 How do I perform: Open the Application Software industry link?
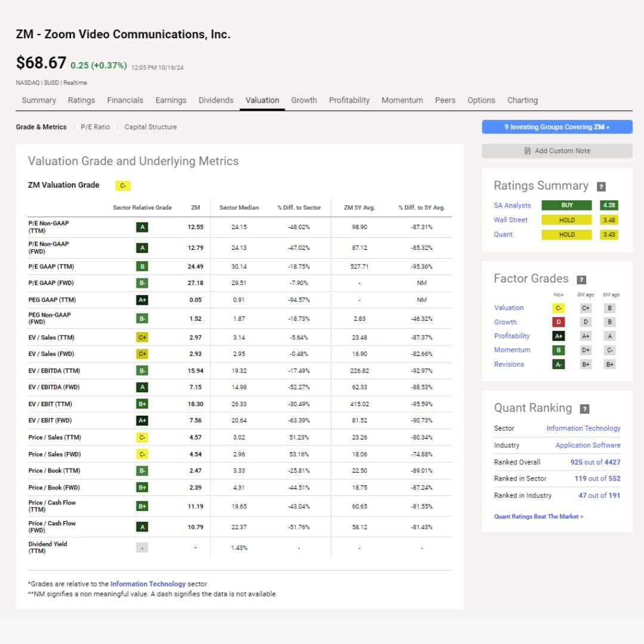pyautogui.click(x=588, y=445)
